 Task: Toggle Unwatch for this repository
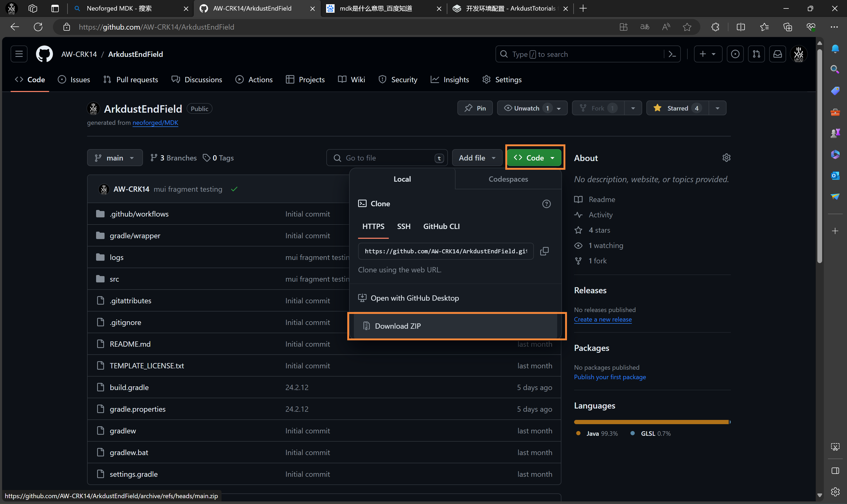[532, 108]
